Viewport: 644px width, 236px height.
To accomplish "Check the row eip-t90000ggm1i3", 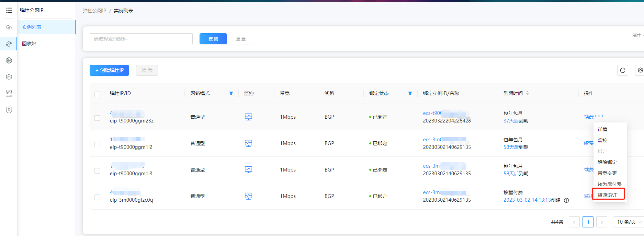I will tap(97, 171).
